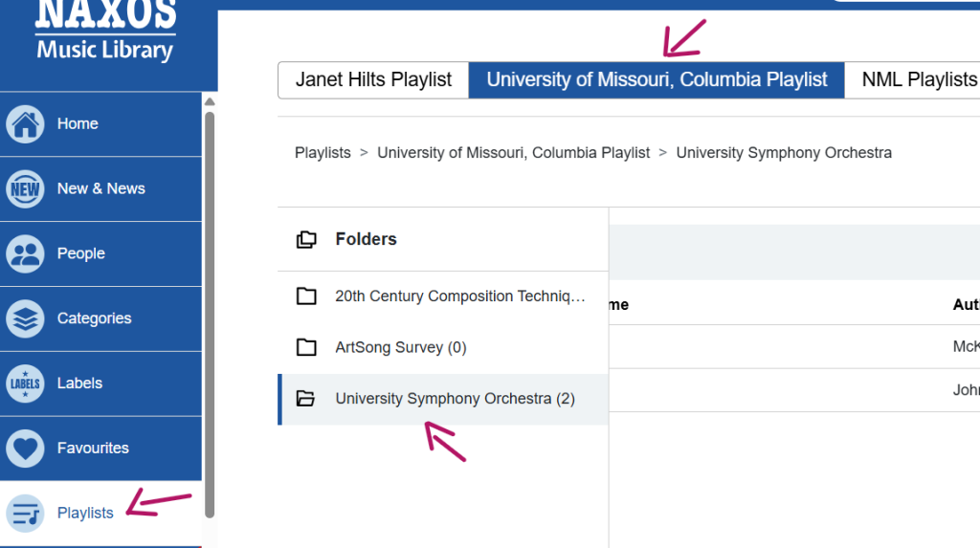980x548 pixels.
Task: Open the NML Playlists tab
Action: coord(917,80)
